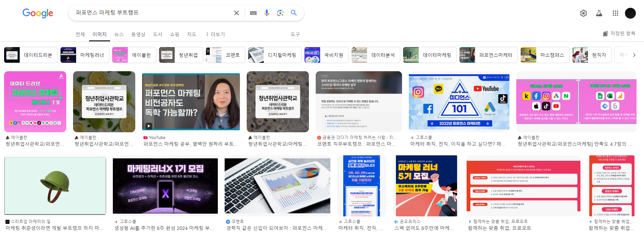644x234 pixels.
Task: Open 온오프믹스 source link
Action: 407,221
